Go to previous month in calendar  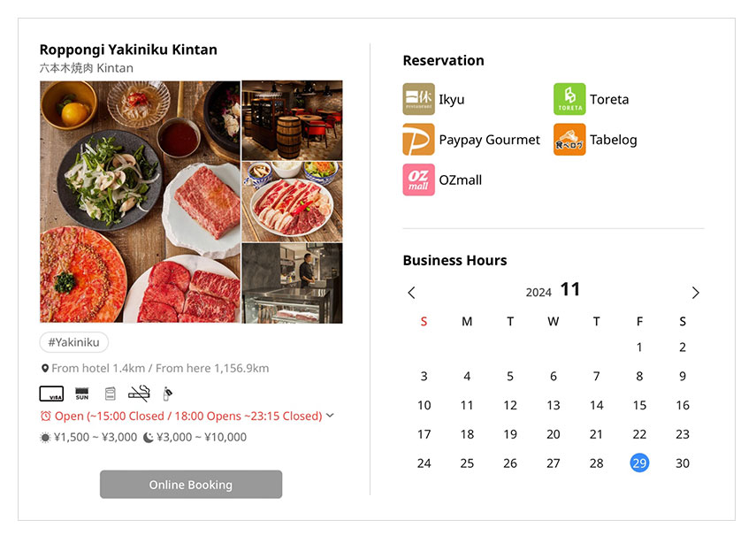coord(411,293)
